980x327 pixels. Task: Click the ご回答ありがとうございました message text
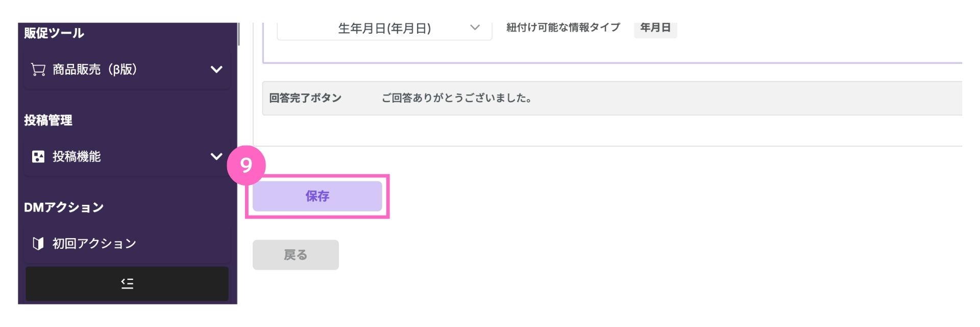pyautogui.click(x=457, y=98)
